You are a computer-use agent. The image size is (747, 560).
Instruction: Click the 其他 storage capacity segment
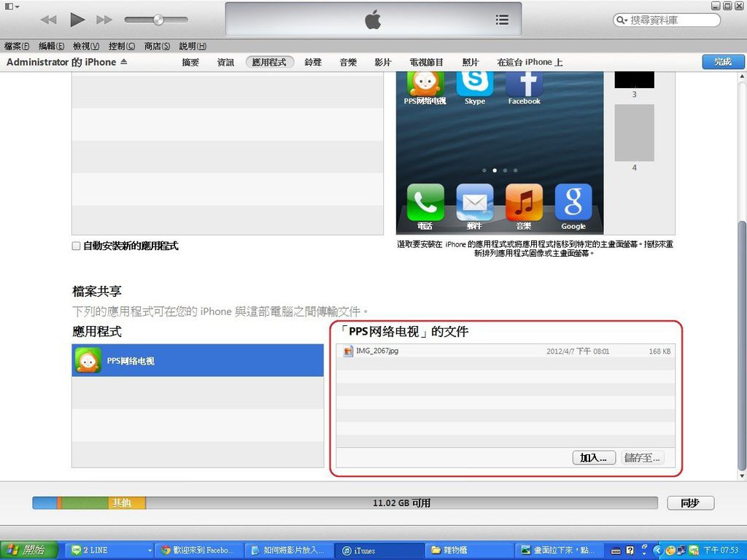pos(126,503)
